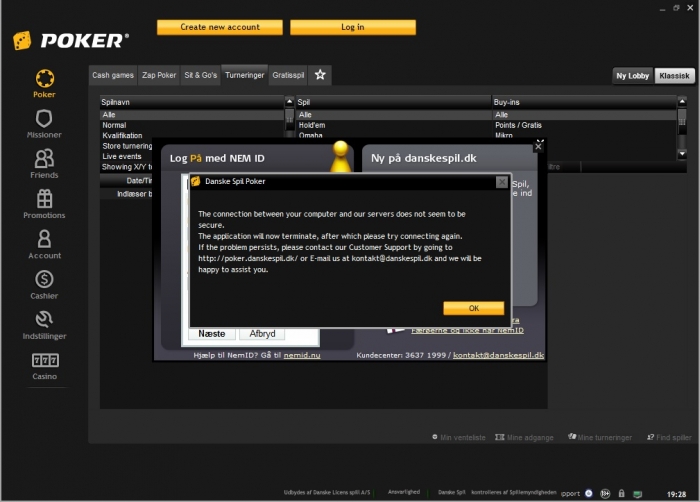
Task: Click the 18+ age limit icon
Action: click(605, 494)
